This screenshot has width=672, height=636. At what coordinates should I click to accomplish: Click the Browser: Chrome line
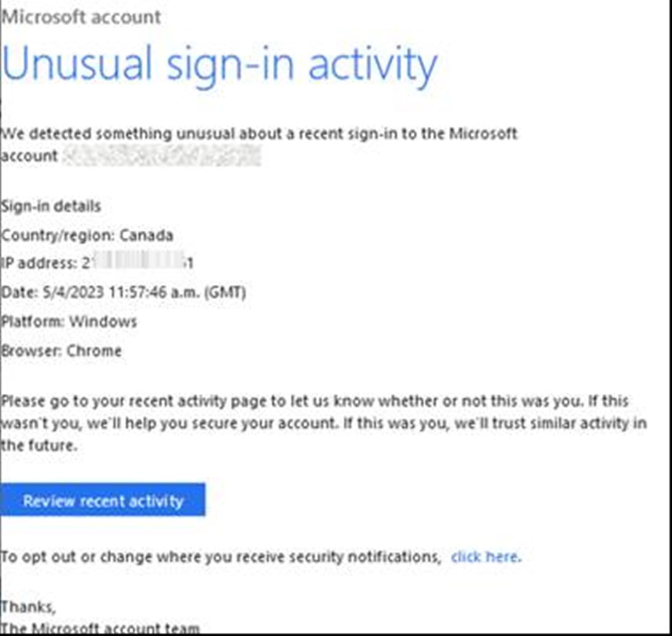point(61,351)
